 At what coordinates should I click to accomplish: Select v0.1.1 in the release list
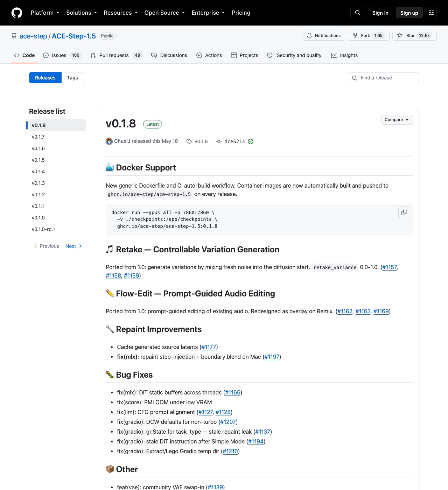57,206
